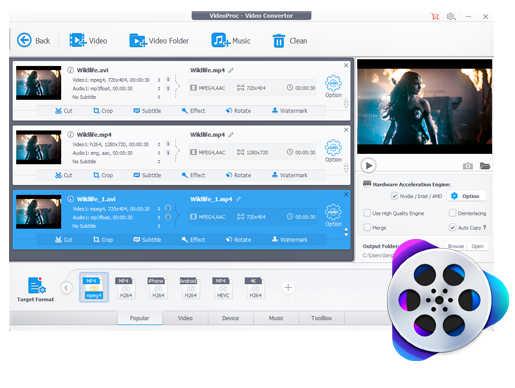Add Watermark to Wildlife_1.avi
515x388 pixels.
point(290,239)
